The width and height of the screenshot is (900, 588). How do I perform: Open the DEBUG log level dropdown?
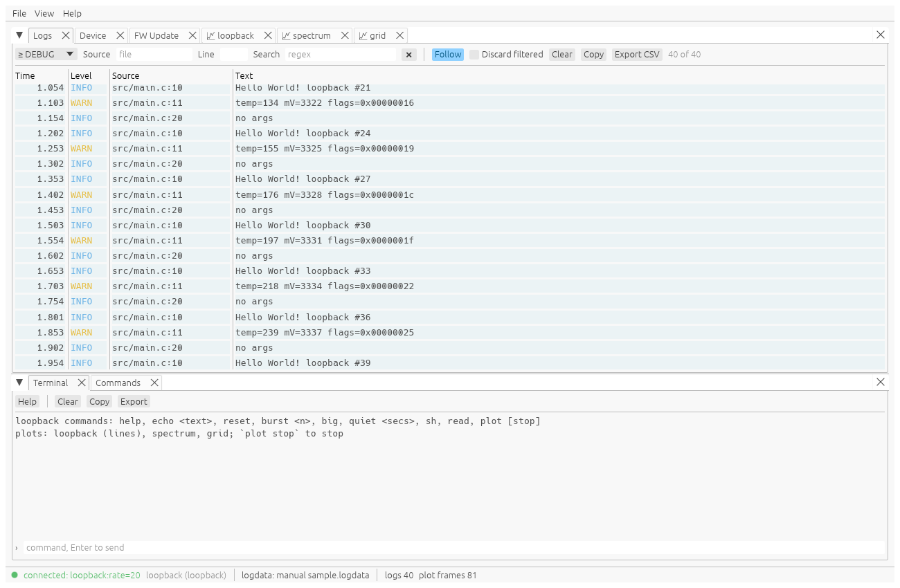pos(46,55)
